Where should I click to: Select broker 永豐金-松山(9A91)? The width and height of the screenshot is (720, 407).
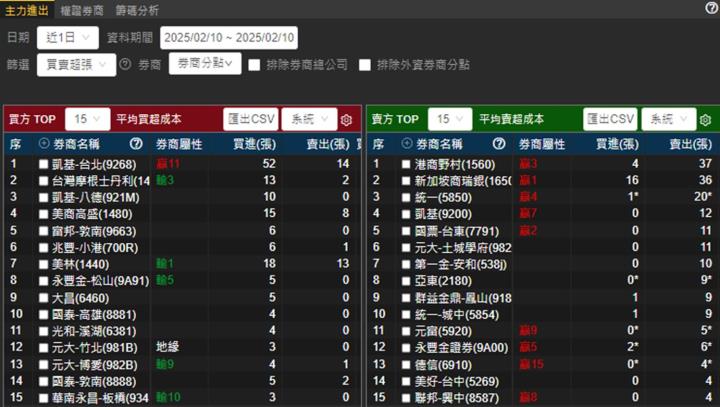coord(101,281)
